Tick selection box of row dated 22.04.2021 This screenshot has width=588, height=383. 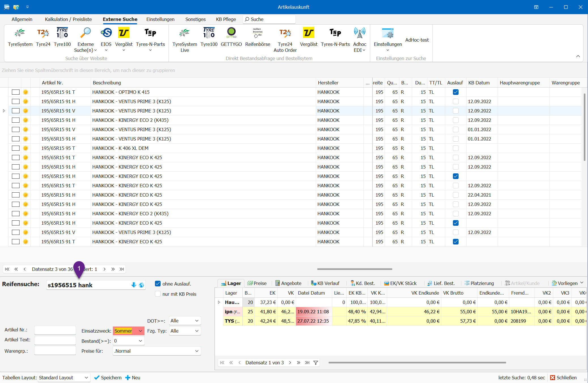point(16,195)
